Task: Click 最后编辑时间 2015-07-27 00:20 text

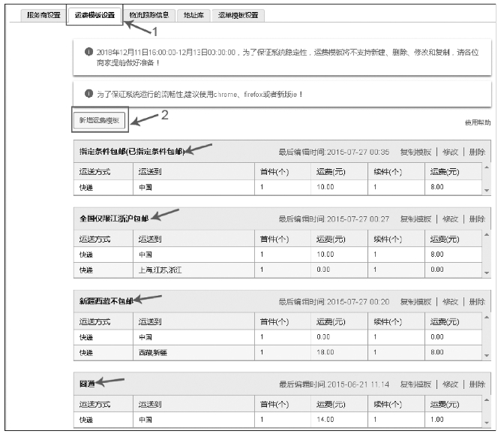Action: 334,302
